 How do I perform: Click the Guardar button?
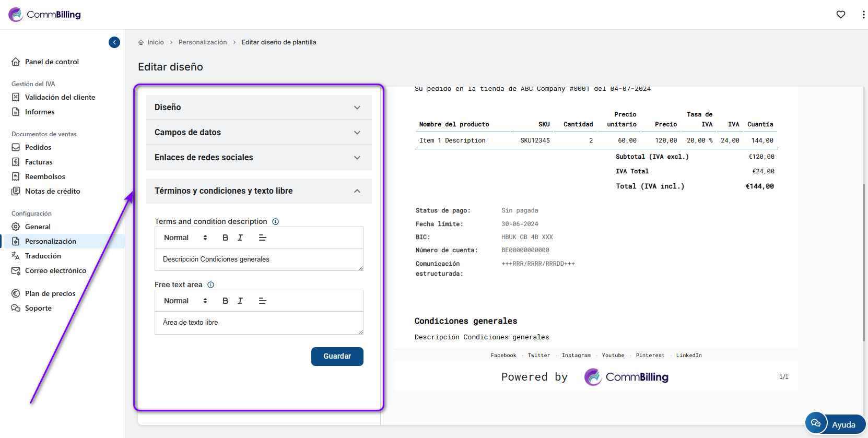337,356
